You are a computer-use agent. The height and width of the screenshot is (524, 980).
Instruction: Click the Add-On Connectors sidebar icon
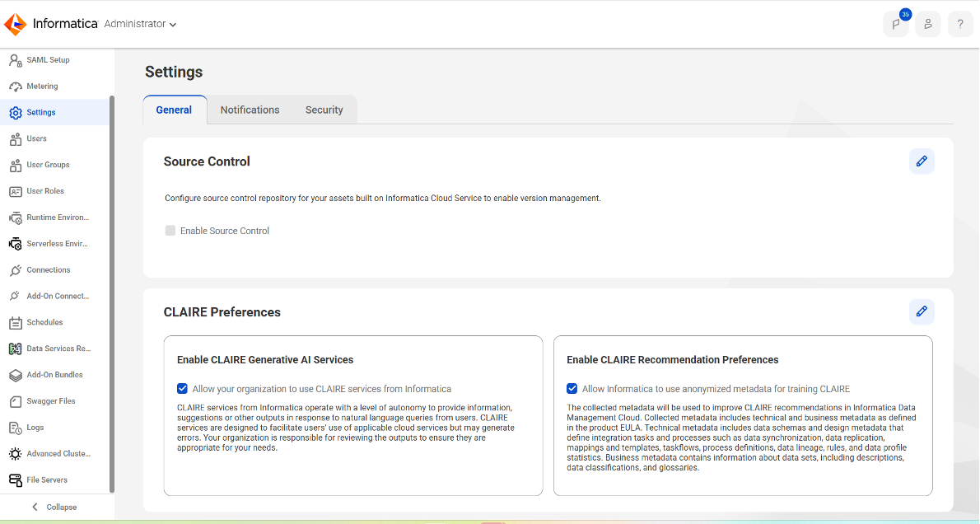(15, 297)
